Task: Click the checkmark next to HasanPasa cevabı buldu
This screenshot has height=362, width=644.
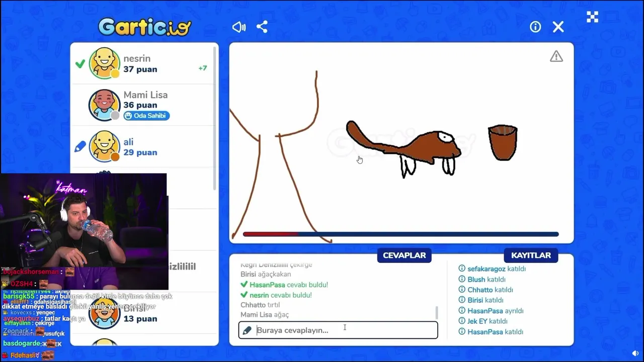Action: pos(244,285)
